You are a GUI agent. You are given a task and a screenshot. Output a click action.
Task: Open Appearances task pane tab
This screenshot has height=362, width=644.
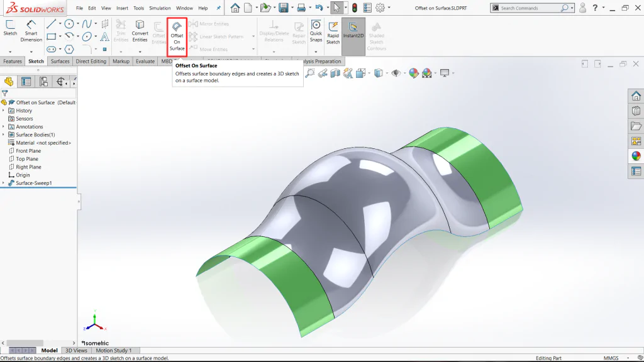click(x=636, y=156)
